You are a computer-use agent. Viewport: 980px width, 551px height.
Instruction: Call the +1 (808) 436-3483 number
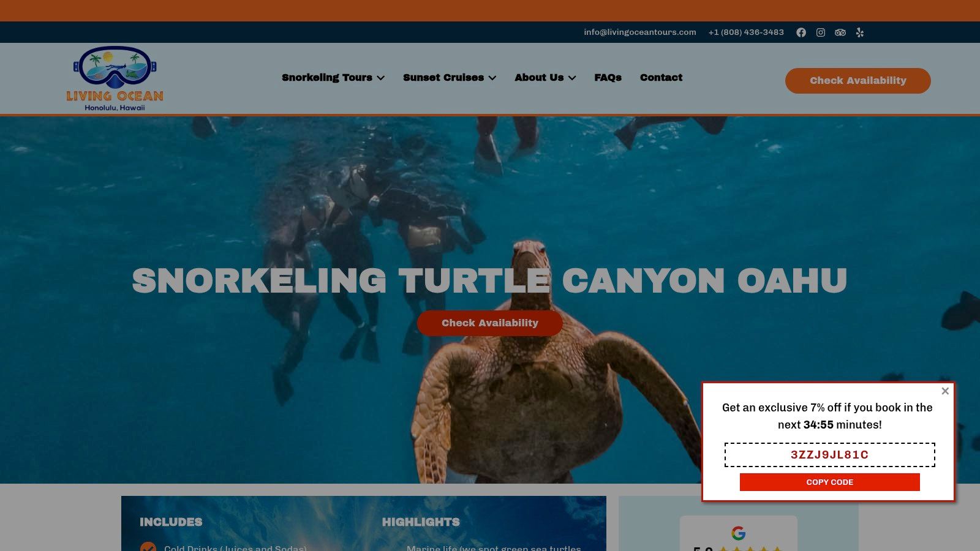click(x=746, y=32)
